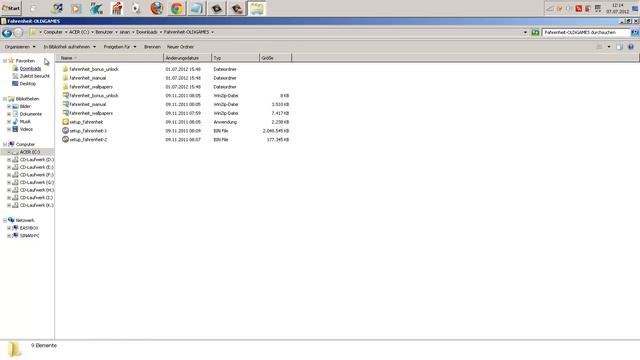Launch Google Chrome from the taskbar
The width and height of the screenshot is (640, 360).
tap(177, 8)
